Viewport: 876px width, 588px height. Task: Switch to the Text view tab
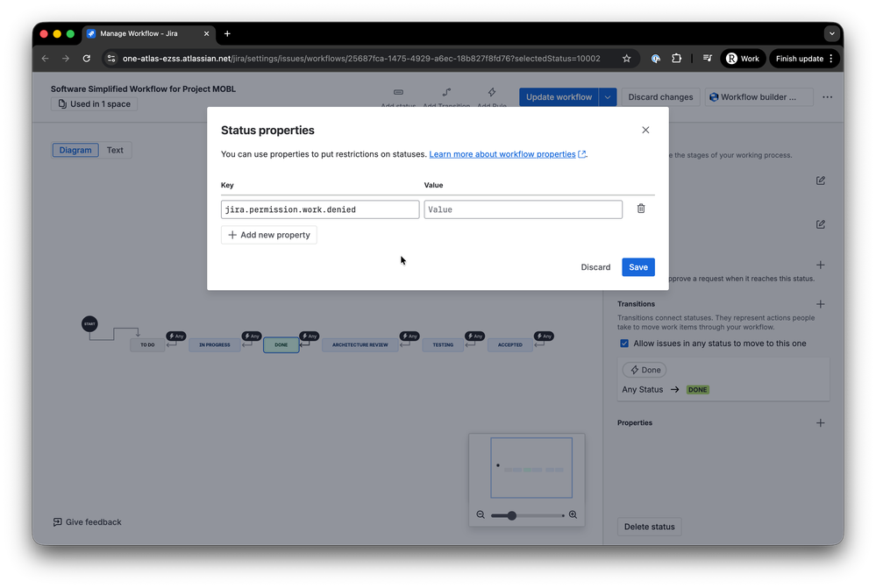[x=115, y=150]
